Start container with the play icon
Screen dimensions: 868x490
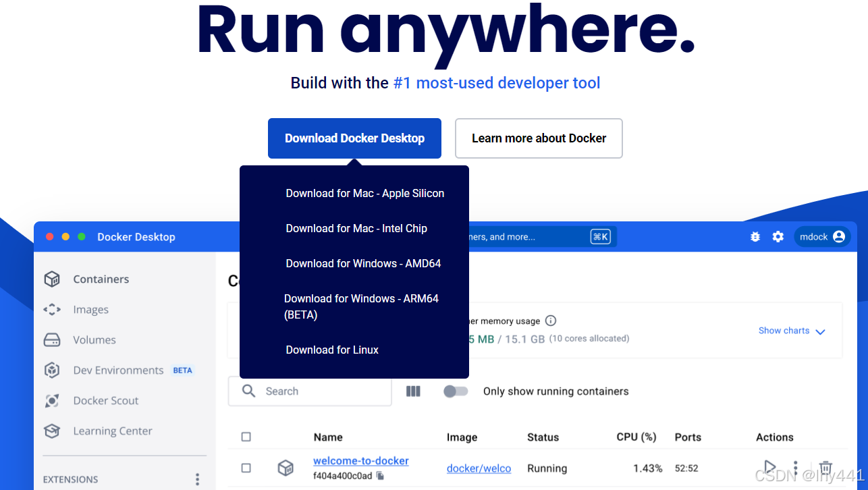click(769, 467)
